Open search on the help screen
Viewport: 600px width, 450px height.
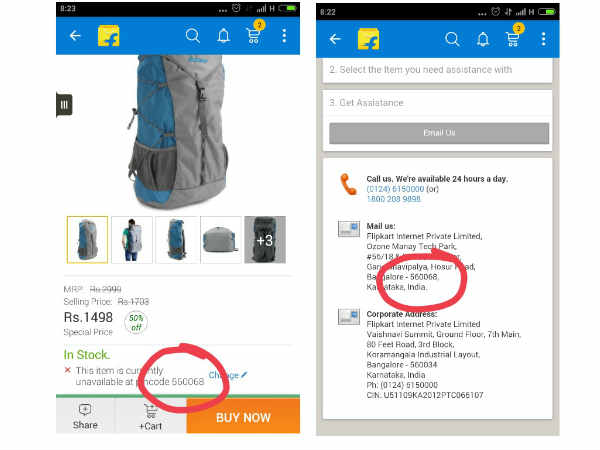(x=452, y=39)
